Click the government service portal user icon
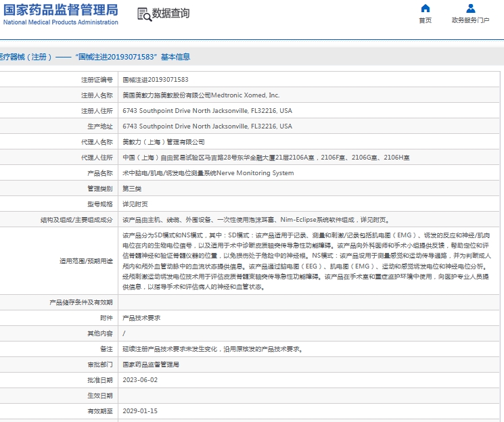The width and height of the screenshot is (504, 422). (471, 8)
